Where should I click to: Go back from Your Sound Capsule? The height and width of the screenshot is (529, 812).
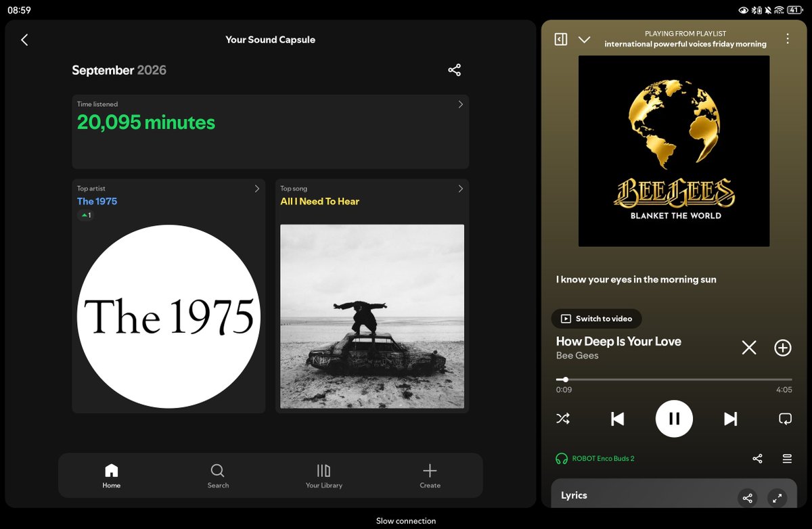click(x=24, y=40)
